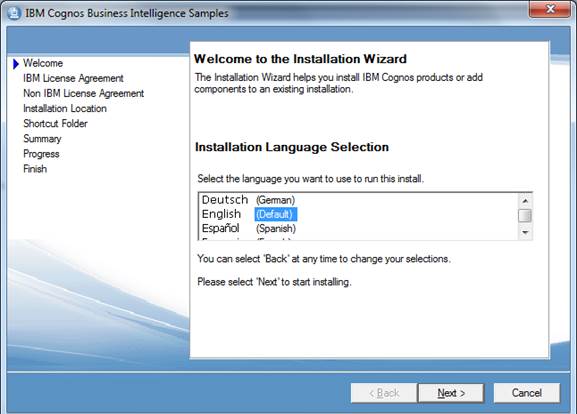Click the language list scrollbar thumb
The image size is (577, 414).
(x=525, y=215)
